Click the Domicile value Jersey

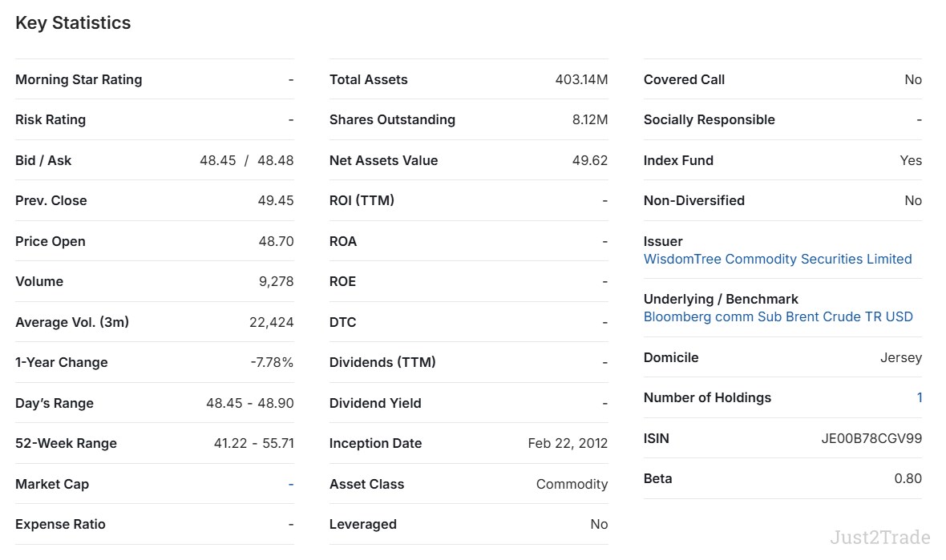pos(900,357)
